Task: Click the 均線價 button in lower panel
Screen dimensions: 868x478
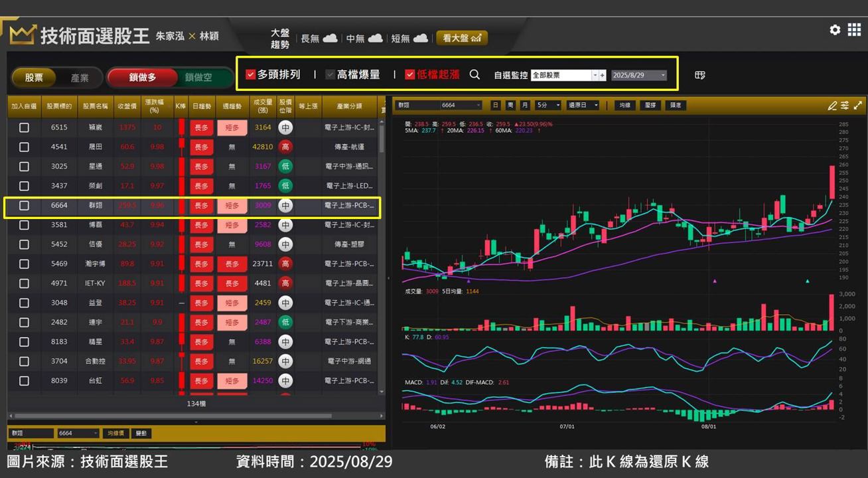Action: pyautogui.click(x=115, y=434)
